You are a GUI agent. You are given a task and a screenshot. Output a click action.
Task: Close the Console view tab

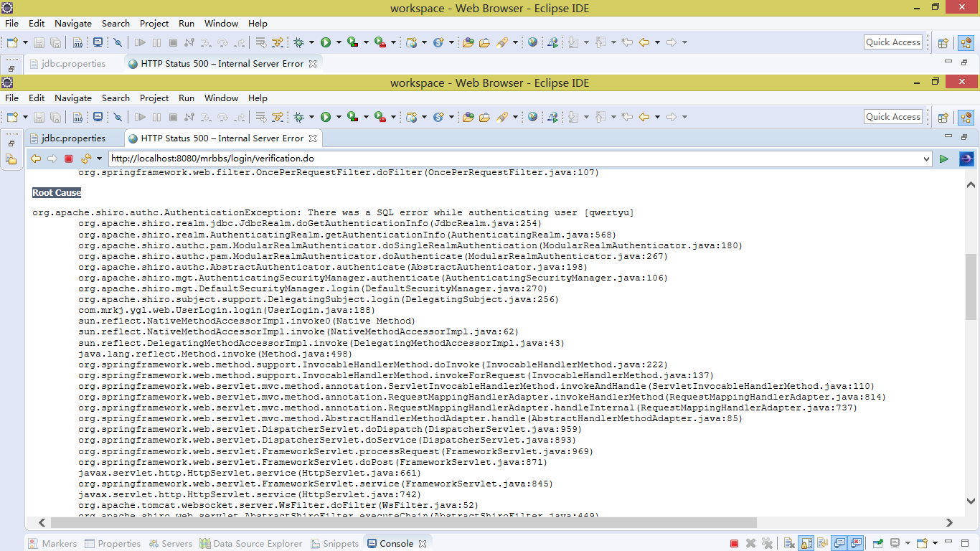(x=423, y=544)
